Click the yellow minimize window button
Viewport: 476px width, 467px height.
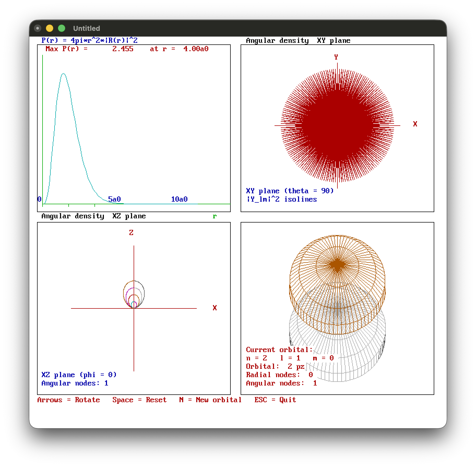point(50,28)
